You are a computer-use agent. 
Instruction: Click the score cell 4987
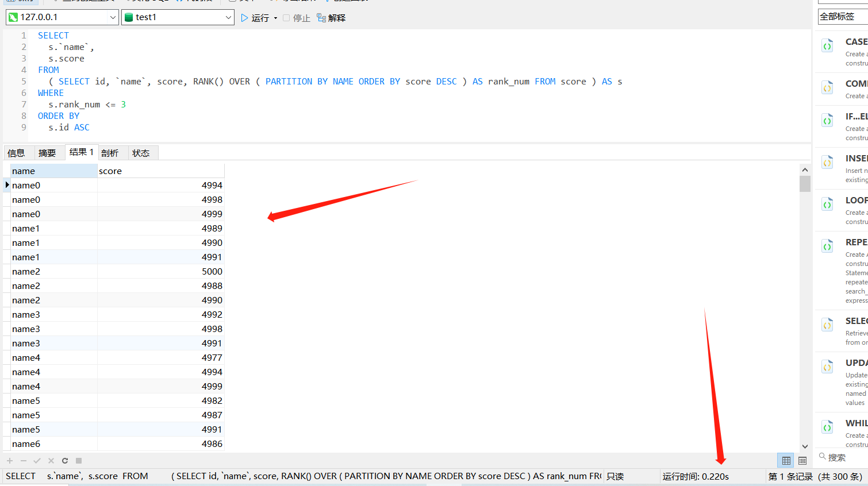161,415
